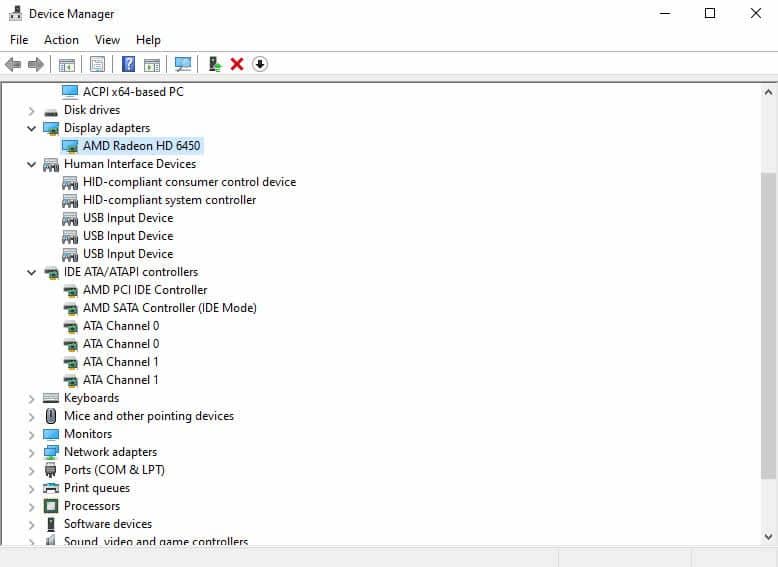Click the Device Manager title bar icon
The image size is (778, 567).
pos(15,13)
